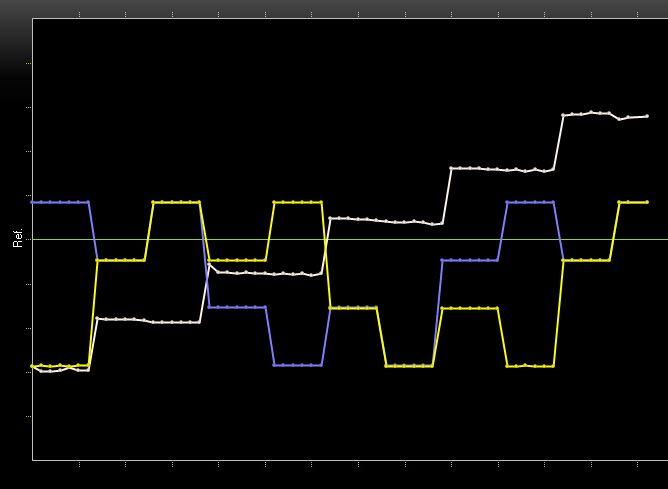Select the green horizontal reference line
Screen dimensions: 668x489
(350, 239)
